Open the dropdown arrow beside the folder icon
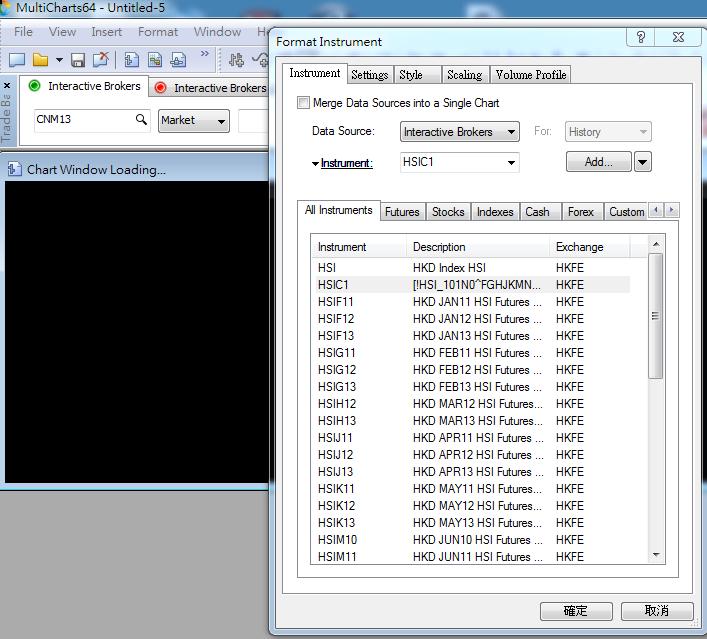This screenshot has width=707, height=639. coord(59,60)
